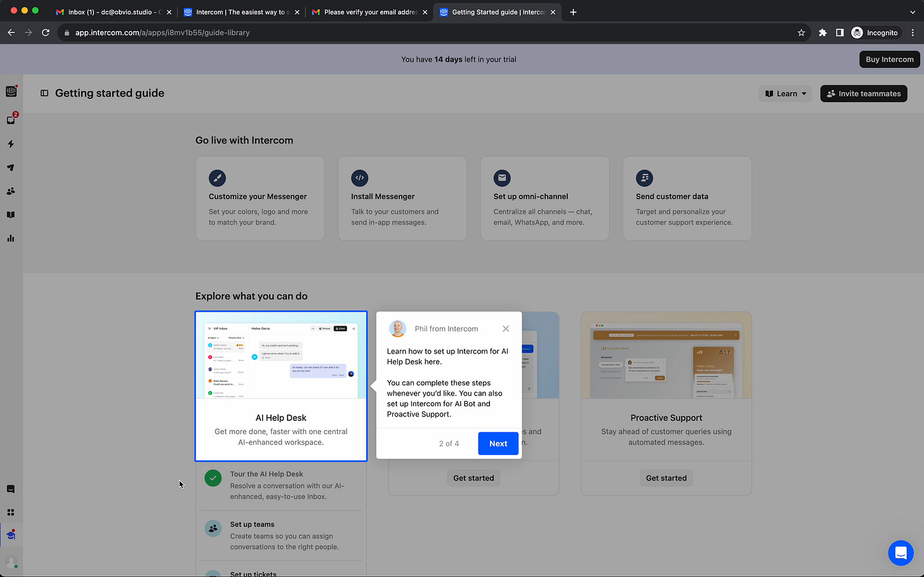
Task: Expand Chrome tab search chevron
Action: (x=913, y=12)
